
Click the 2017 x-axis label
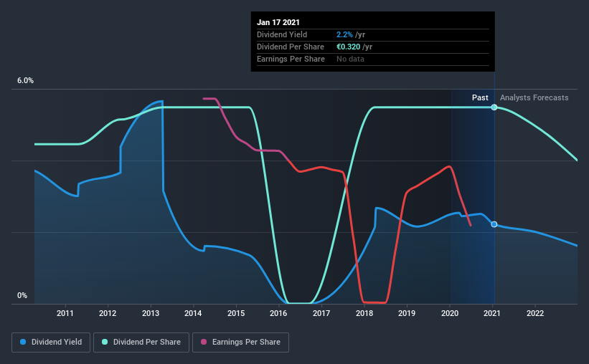click(321, 313)
